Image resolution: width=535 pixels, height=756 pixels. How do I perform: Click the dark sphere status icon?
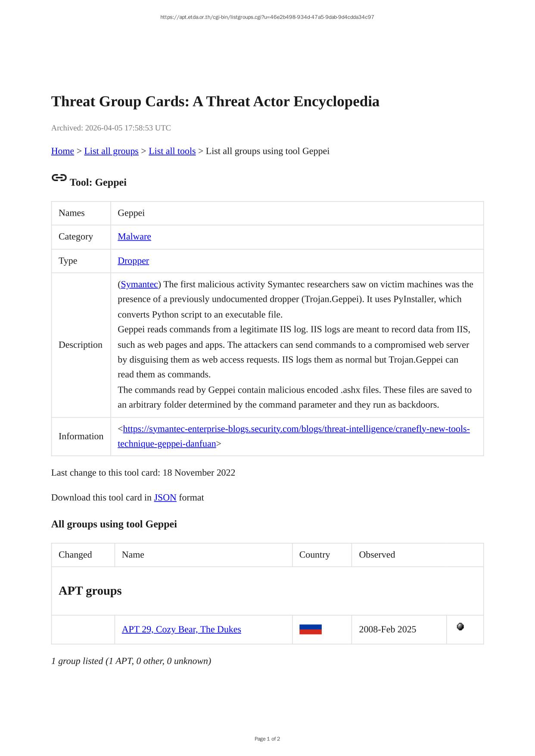(x=460, y=627)
